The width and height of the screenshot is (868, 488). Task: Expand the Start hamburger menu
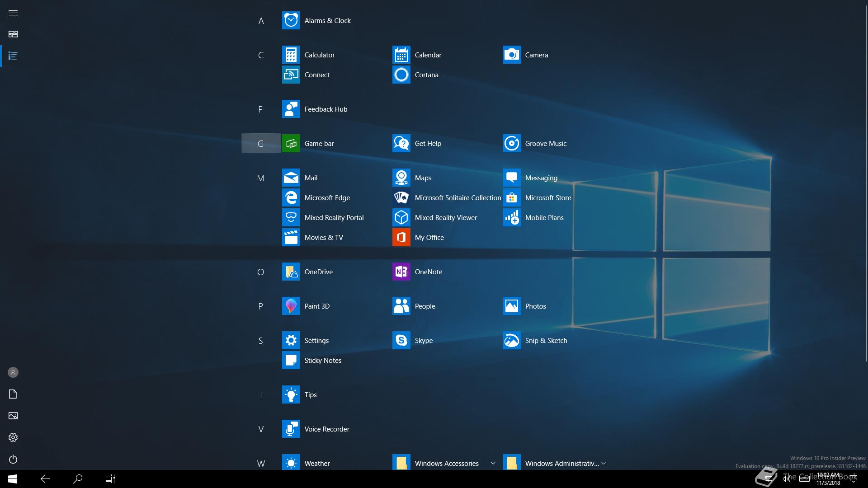pyautogui.click(x=13, y=13)
